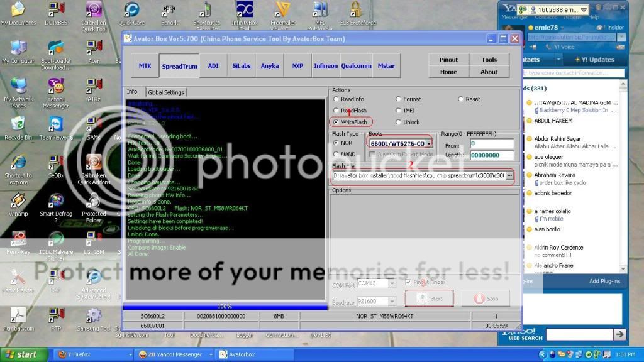Open My Computer desktop icon
644x362 pixels.
coord(18,48)
